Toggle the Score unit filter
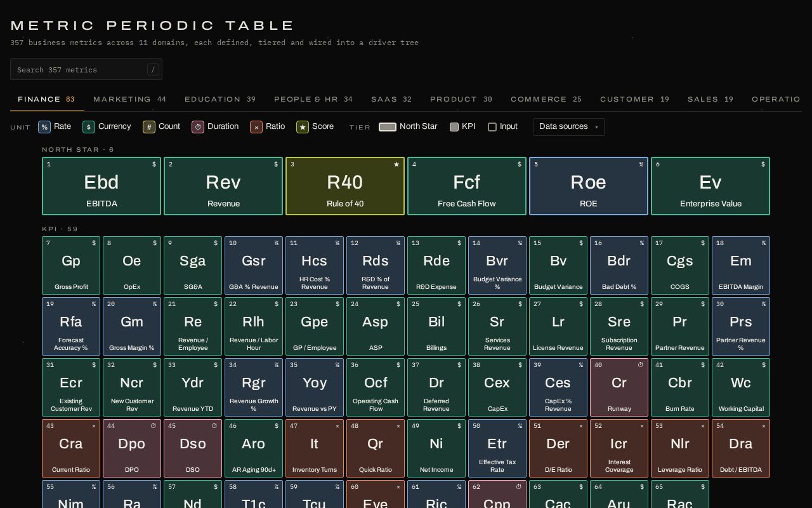This screenshot has width=812, height=508. tap(315, 127)
